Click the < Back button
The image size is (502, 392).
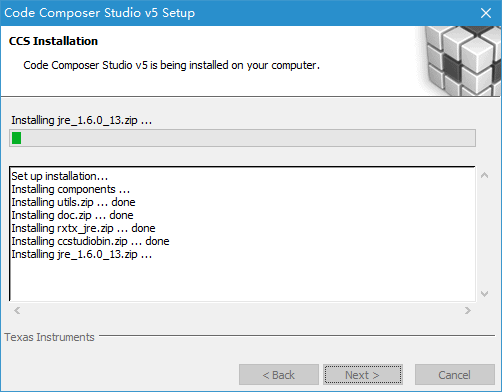pyautogui.click(x=279, y=375)
